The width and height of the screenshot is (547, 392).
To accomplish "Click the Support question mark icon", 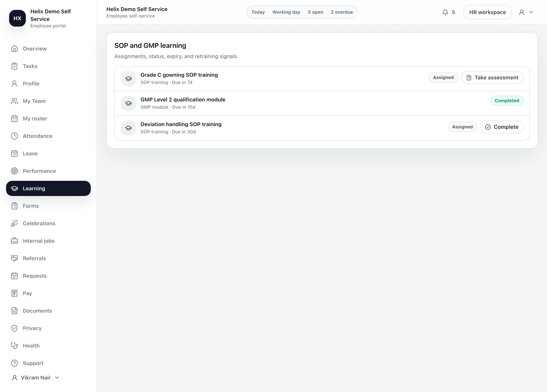I will point(14,363).
